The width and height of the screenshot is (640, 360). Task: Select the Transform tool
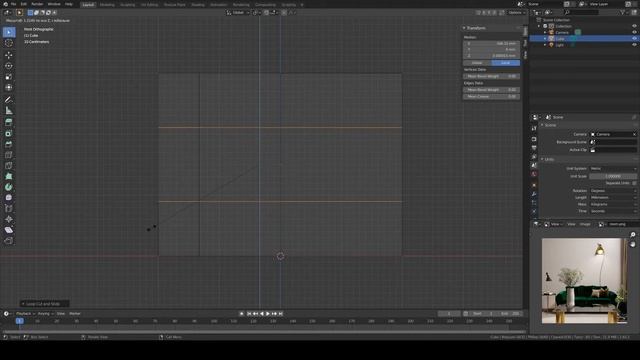point(9,87)
